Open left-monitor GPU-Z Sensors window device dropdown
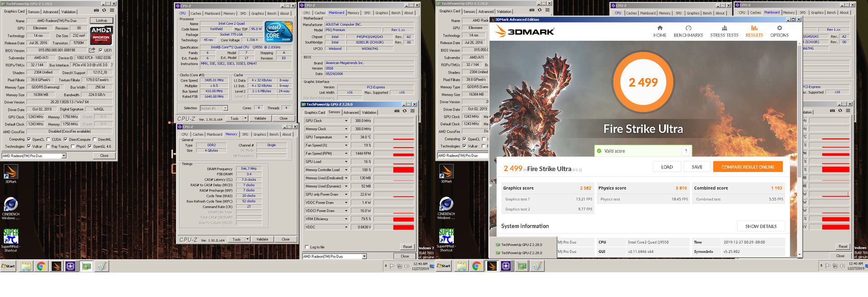The height and width of the screenshot is (297, 868). coord(364,256)
